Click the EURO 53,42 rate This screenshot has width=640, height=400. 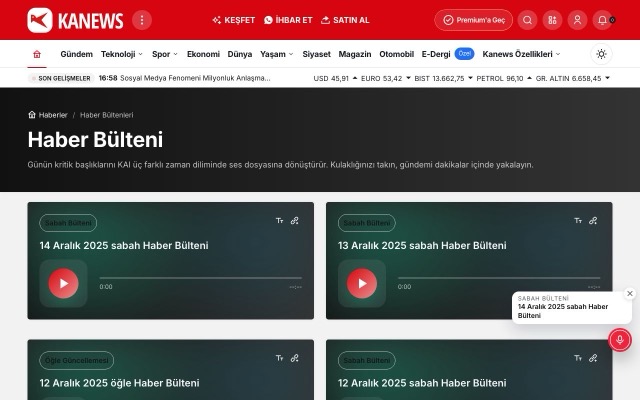click(x=385, y=78)
